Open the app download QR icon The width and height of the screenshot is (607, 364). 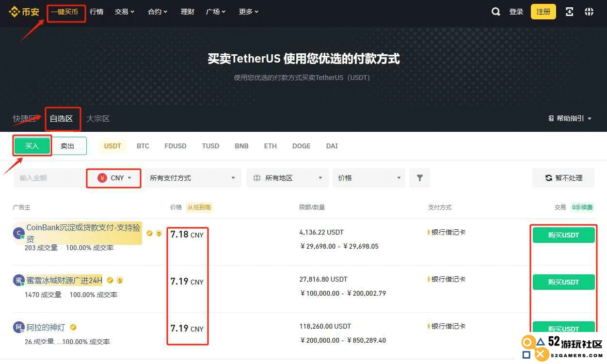[570, 12]
